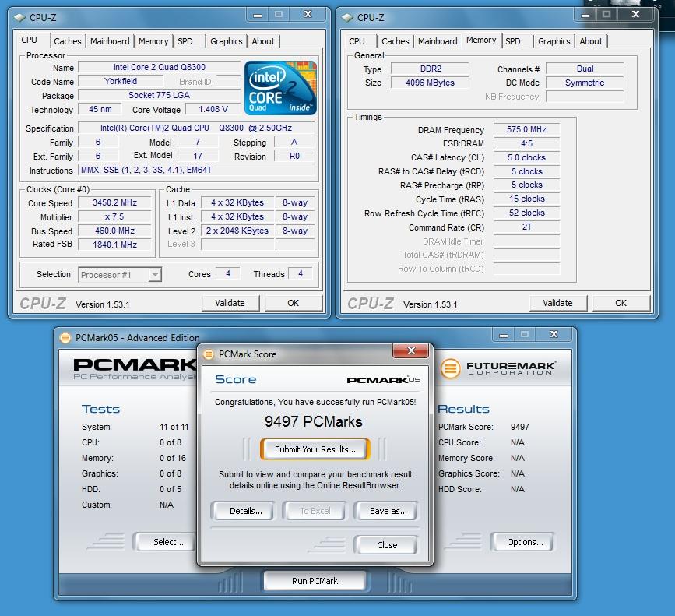675x616 pixels.
Task: Close the PCMark Score dialog with red X
Action: (411, 350)
